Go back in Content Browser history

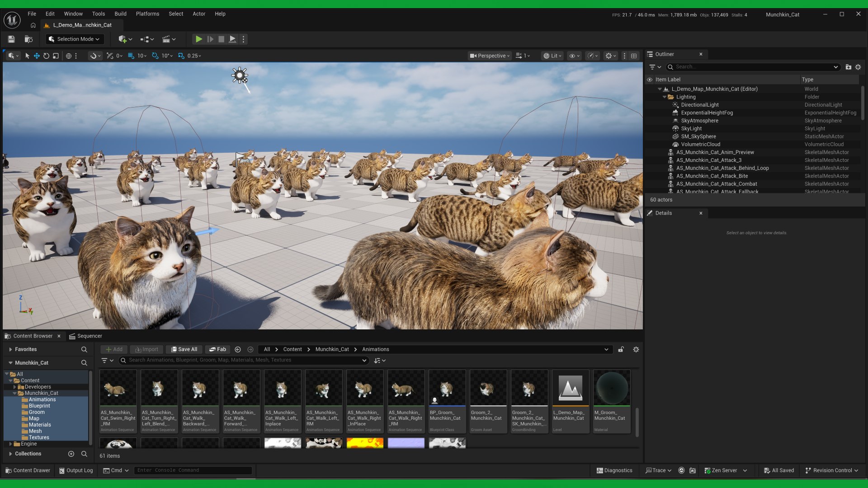[238, 349]
